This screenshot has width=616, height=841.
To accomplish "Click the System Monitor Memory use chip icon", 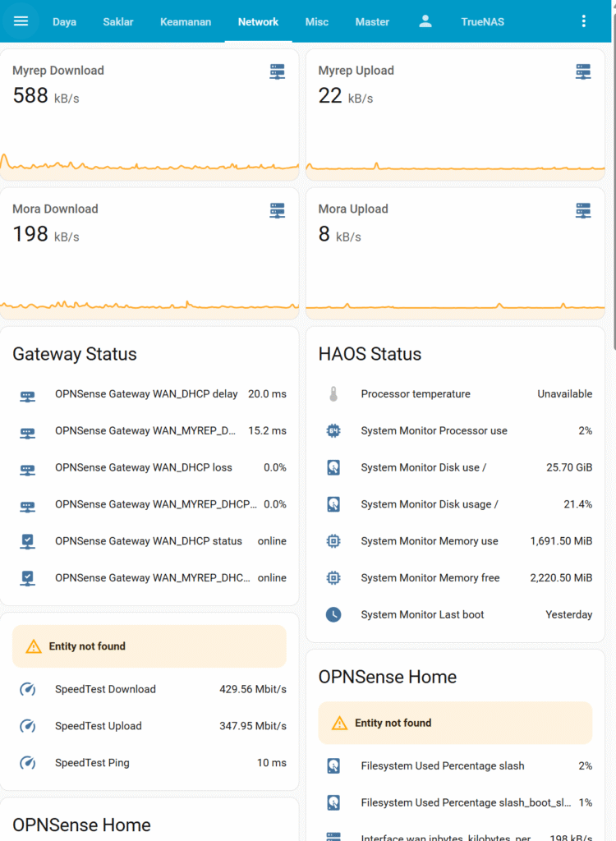I will pos(333,541).
